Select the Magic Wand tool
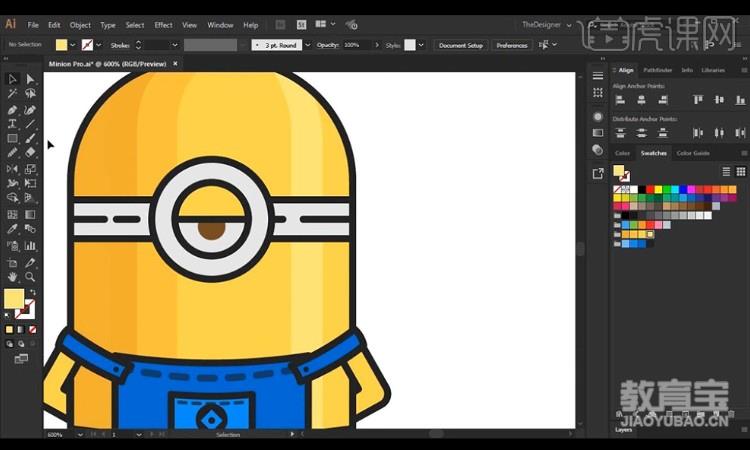The width and height of the screenshot is (750, 450). tap(12, 94)
